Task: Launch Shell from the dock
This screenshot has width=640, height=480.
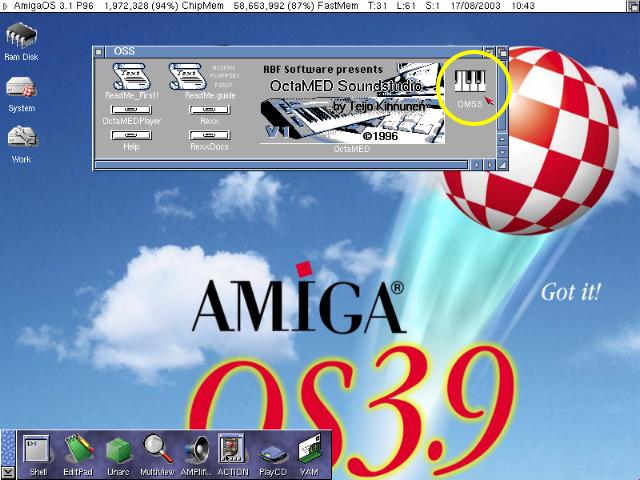Action: click(x=38, y=455)
